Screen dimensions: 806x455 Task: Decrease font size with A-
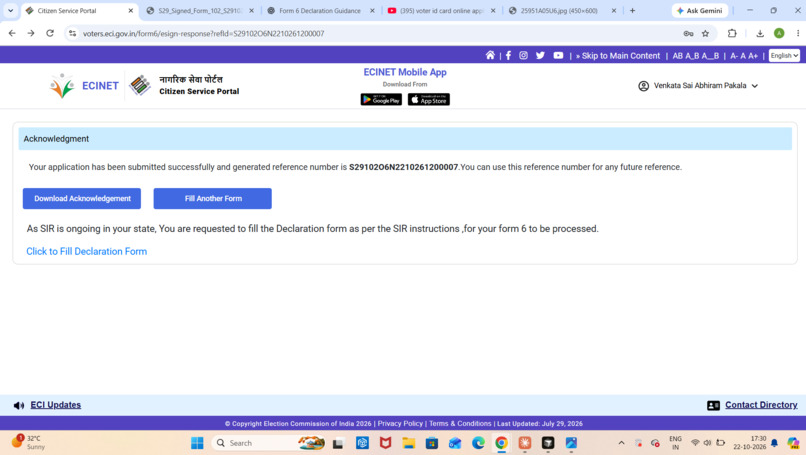click(734, 56)
